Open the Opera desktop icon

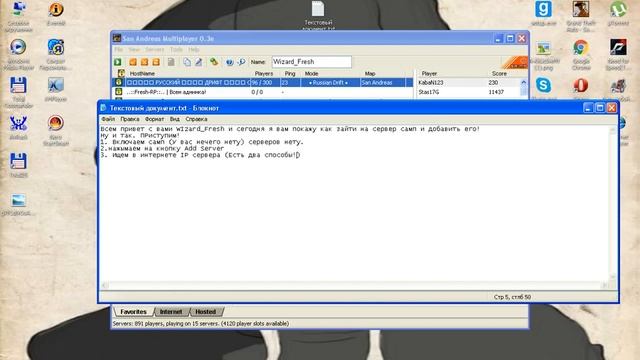pos(580,87)
